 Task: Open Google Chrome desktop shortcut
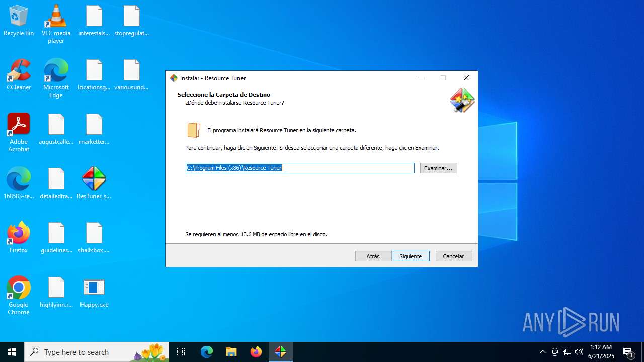pos(19,296)
